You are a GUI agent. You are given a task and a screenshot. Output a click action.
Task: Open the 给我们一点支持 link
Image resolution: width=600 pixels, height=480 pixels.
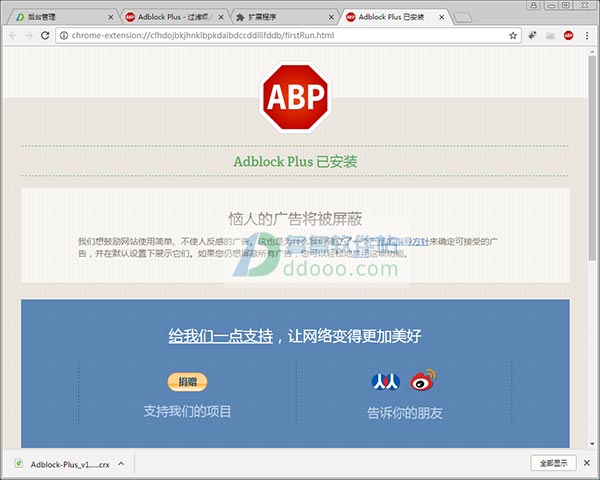(221, 336)
